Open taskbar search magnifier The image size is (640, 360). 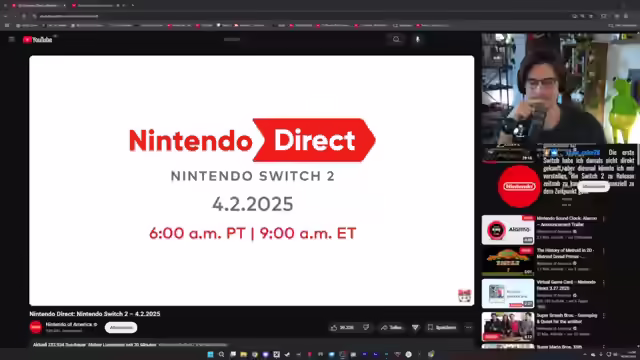point(221,354)
